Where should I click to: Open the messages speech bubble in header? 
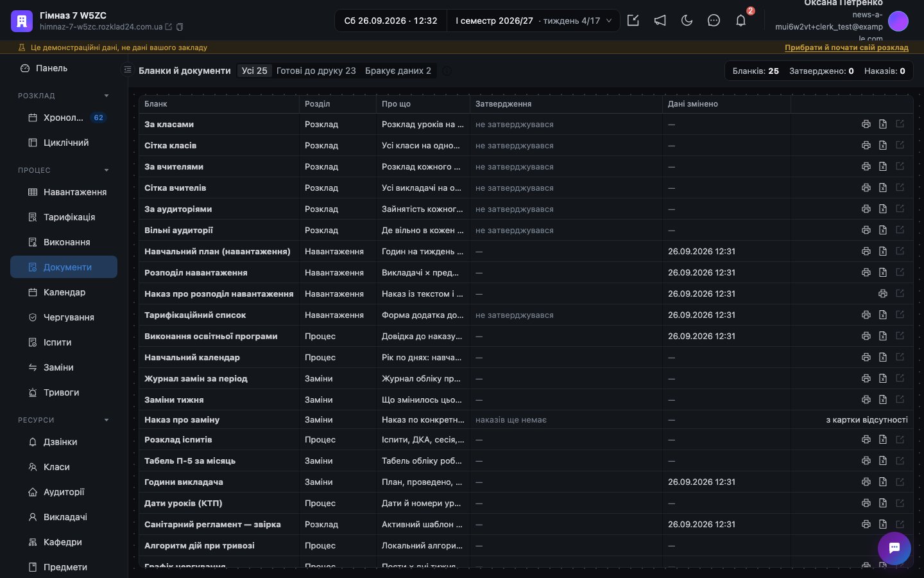click(714, 21)
